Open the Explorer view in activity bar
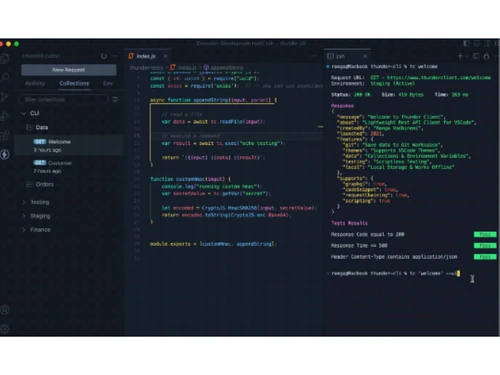Viewport: 500px width, 375px height. pyautogui.click(x=4, y=59)
